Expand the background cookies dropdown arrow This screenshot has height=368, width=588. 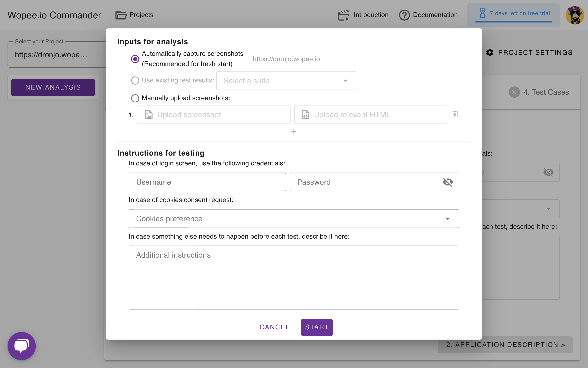tap(548, 209)
